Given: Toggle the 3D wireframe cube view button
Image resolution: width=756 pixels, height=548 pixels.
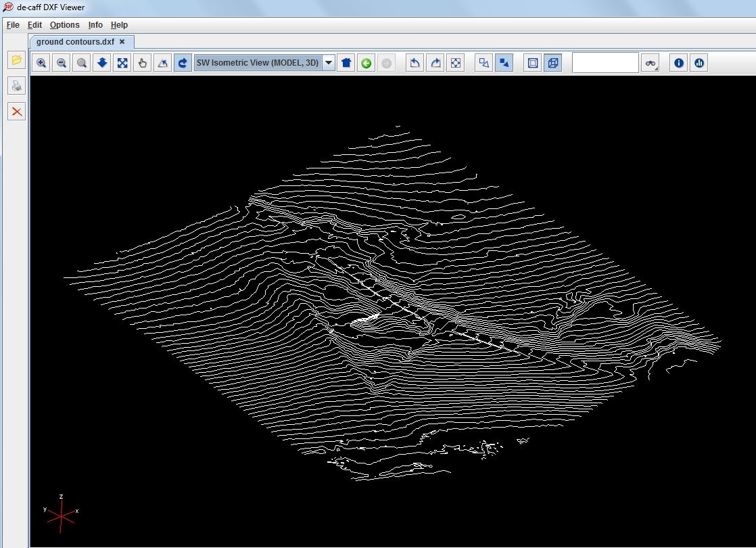Looking at the screenshot, I should point(553,63).
